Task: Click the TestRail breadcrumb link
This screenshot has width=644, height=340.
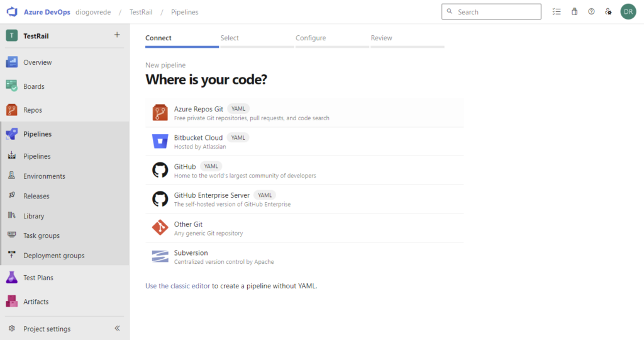Action: pos(142,12)
